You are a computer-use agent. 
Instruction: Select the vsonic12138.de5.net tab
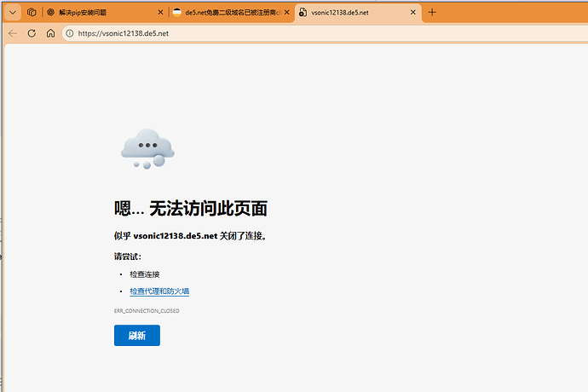tap(358, 13)
